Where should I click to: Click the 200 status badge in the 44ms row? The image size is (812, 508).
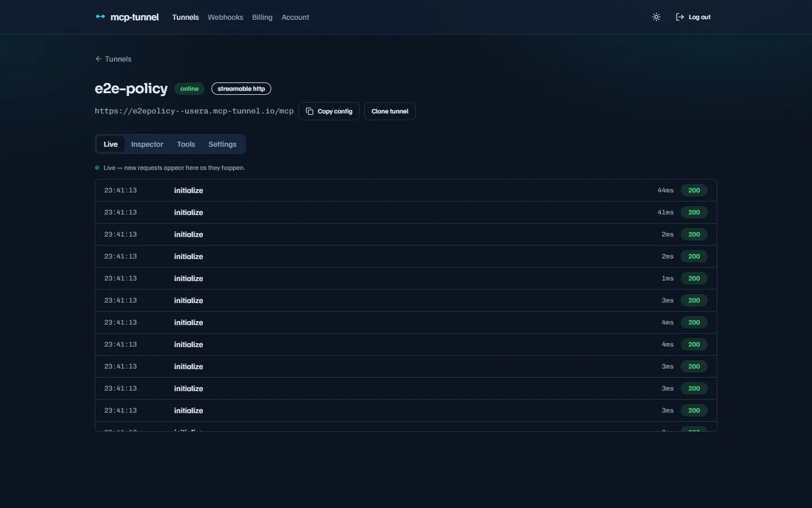click(x=694, y=190)
